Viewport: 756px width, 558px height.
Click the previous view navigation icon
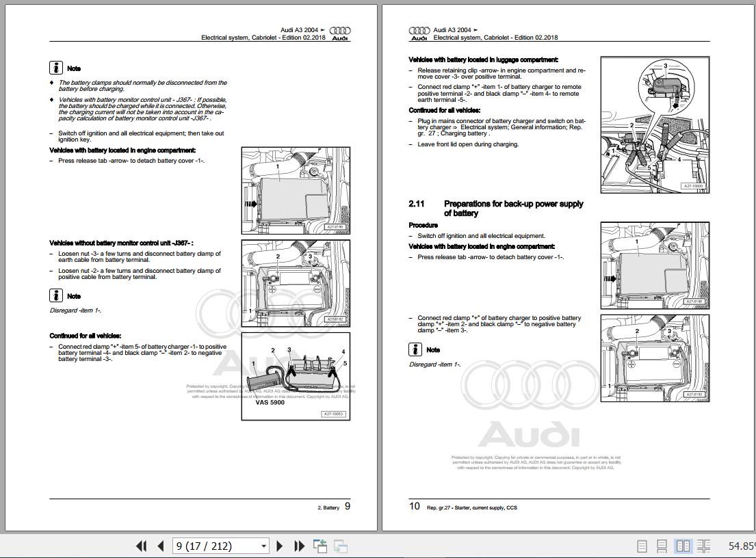coord(320,546)
